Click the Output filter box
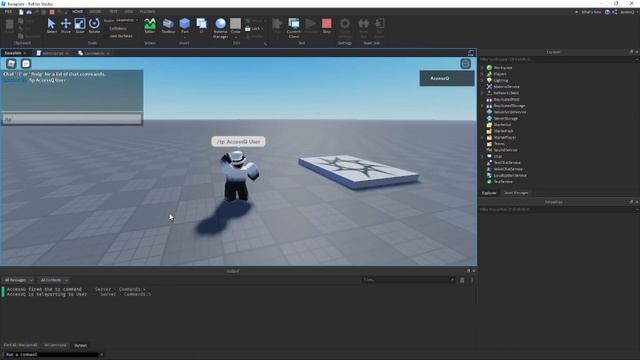Screen dimensions: 640x360 pos(409,280)
